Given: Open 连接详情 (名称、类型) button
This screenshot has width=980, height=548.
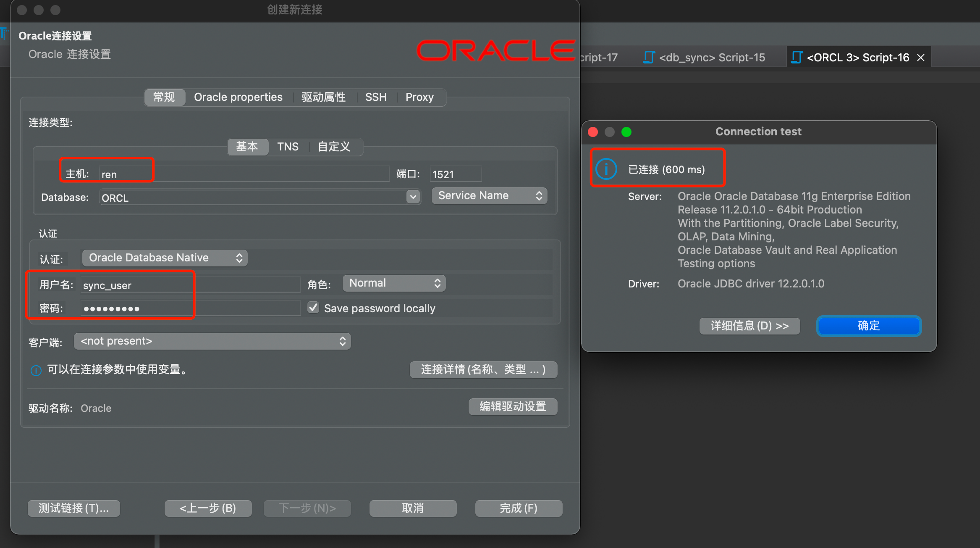Looking at the screenshot, I should point(484,370).
